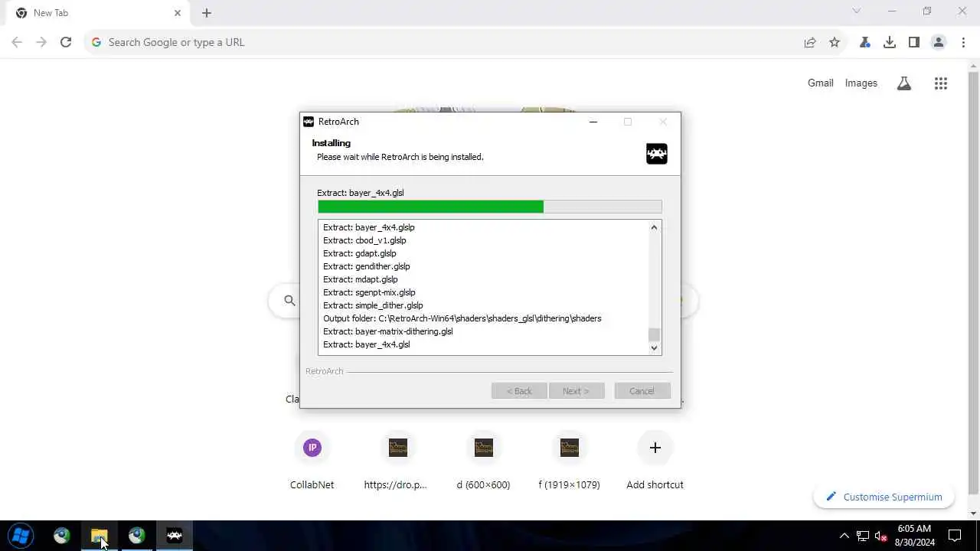Viewport: 980px width, 551px height.
Task: Click the install log scrollbar thumb
Action: (x=654, y=334)
